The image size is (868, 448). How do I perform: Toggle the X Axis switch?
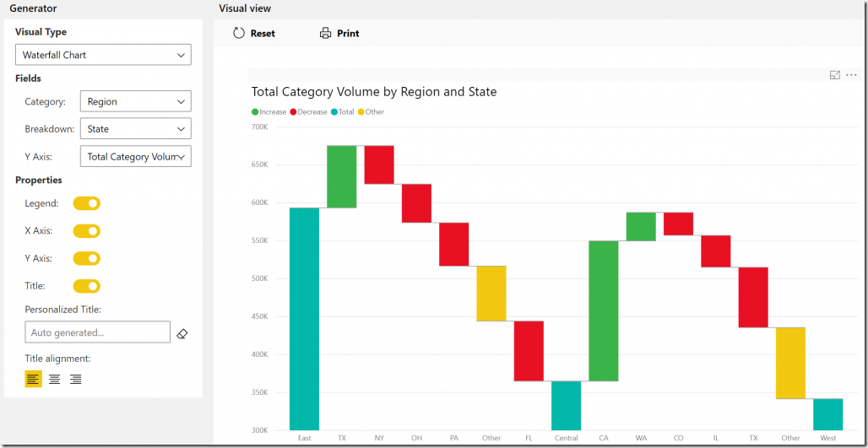click(86, 230)
